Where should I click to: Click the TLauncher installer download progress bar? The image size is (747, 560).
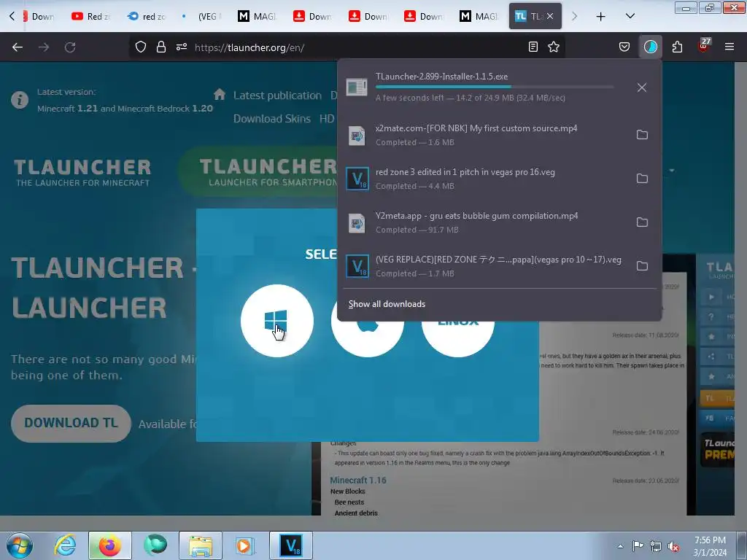click(495, 87)
